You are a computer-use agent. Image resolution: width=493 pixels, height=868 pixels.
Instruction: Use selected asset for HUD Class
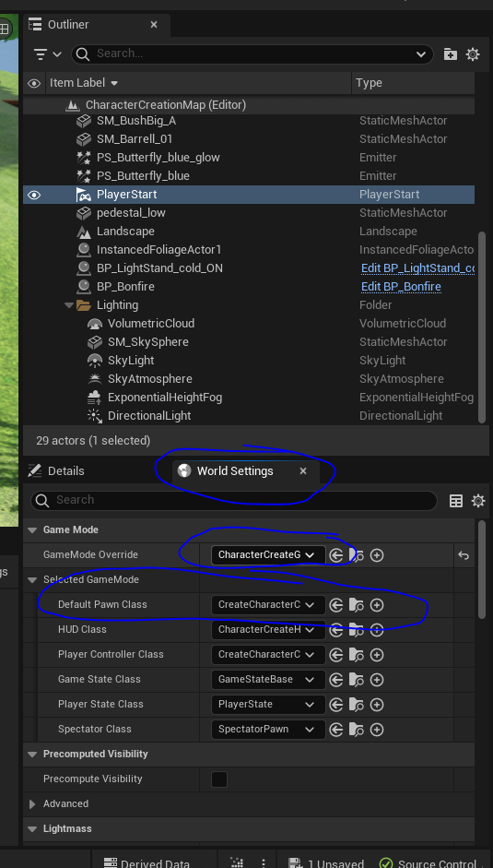pos(335,630)
